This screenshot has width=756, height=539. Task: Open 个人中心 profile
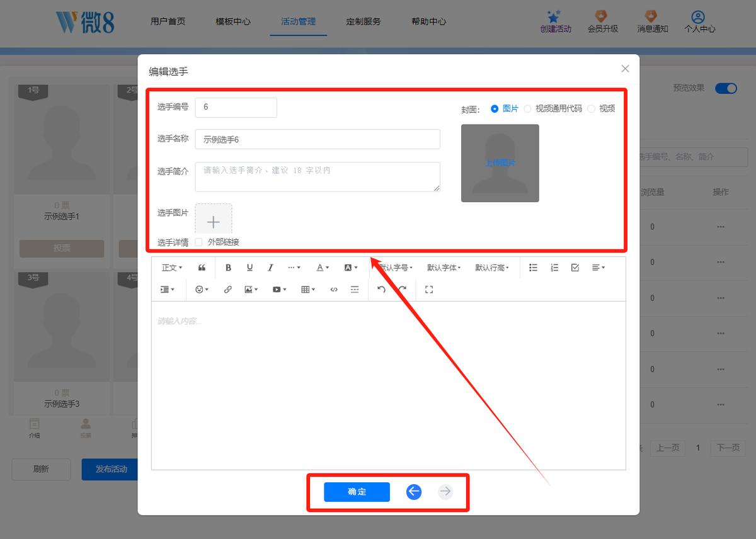(x=700, y=22)
